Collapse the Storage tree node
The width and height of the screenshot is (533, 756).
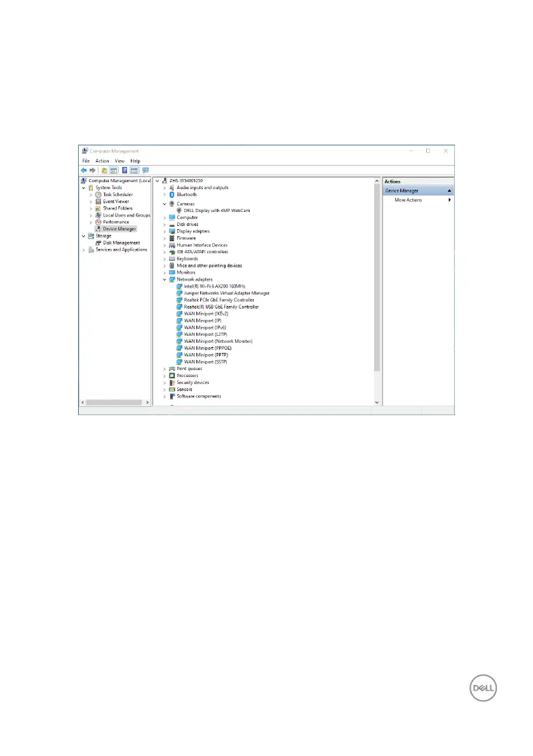pos(84,236)
